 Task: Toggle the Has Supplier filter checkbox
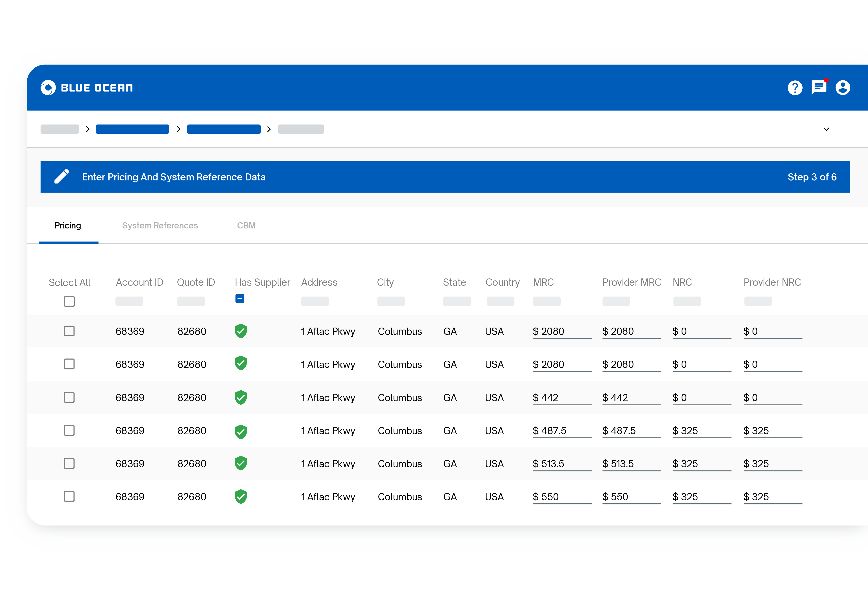pyautogui.click(x=240, y=298)
